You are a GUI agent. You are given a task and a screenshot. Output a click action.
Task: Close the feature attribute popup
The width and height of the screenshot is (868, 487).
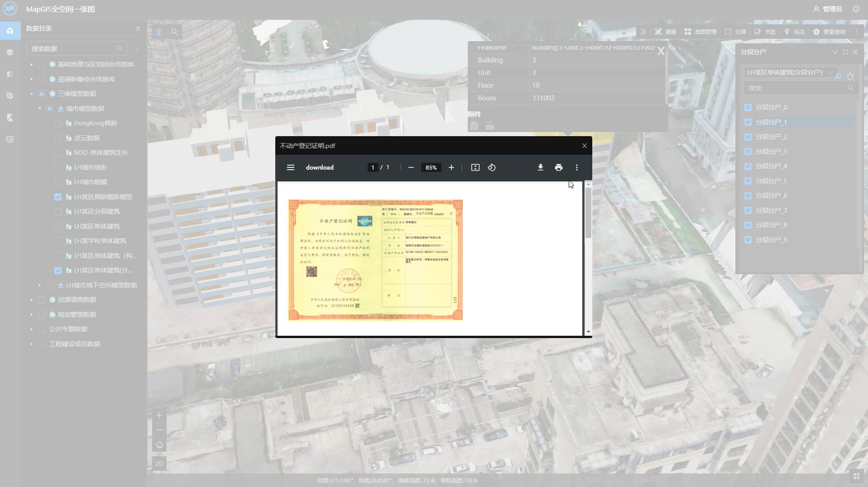(x=661, y=51)
